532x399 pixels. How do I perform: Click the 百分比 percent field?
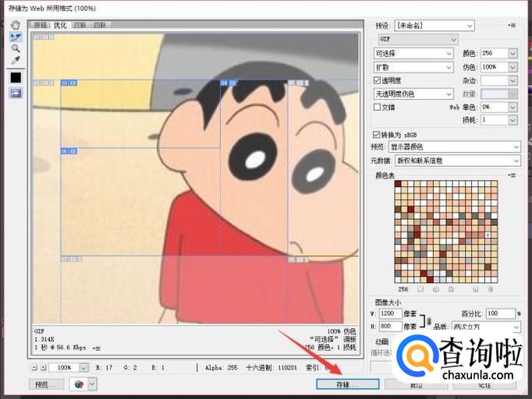click(x=501, y=313)
